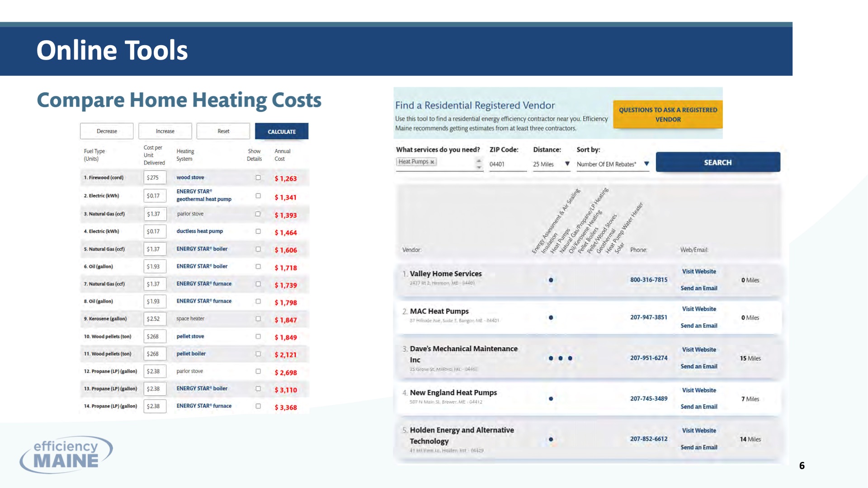Check Show Details for Oil boiler row 6

coord(258,267)
